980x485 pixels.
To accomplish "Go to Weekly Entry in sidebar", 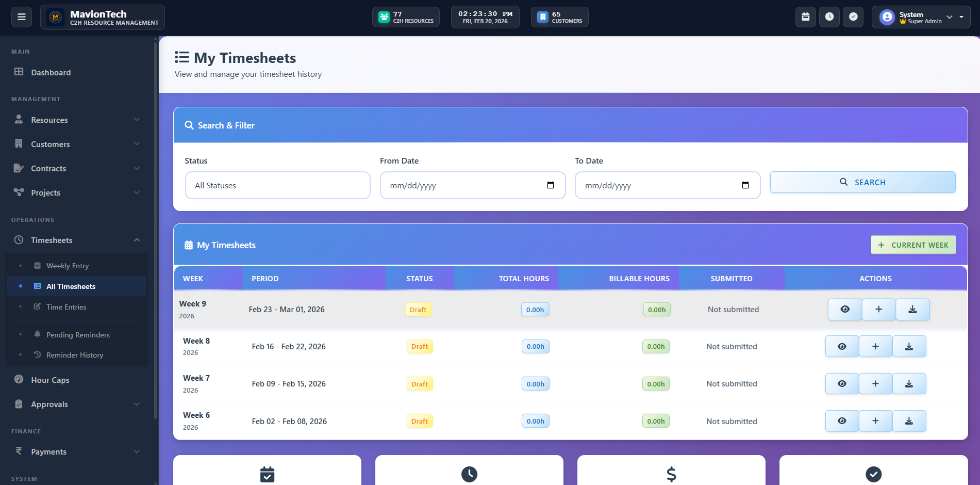I will (x=68, y=266).
